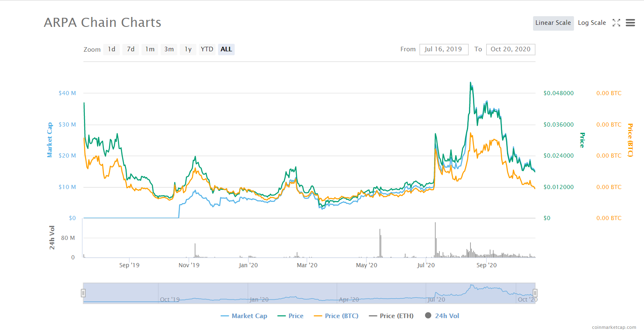The width and height of the screenshot is (644, 333).
Task: Click the Jul '20 x-axis label
Action: 426,265
